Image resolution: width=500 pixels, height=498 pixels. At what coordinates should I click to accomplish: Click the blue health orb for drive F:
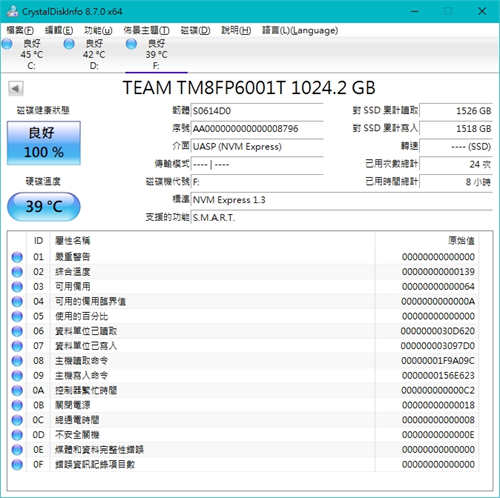pyautogui.click(x=131, y=44)
